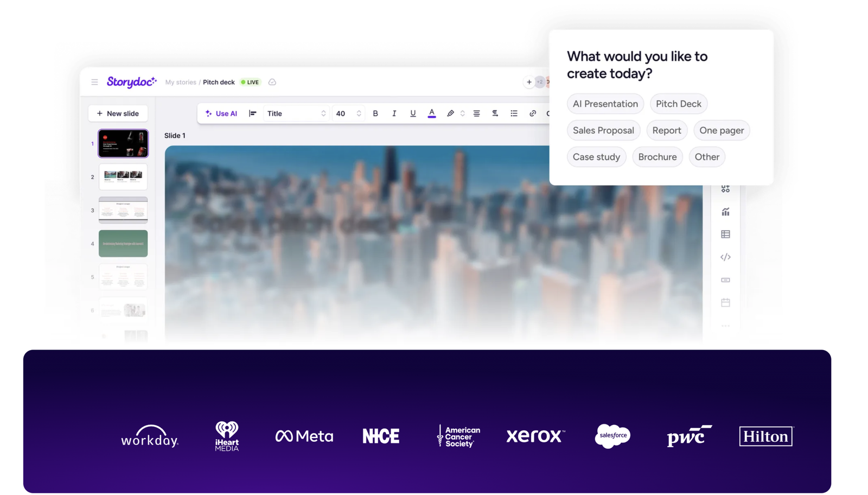Click the Salesforce cloud logo
Screen dimensions: 868x495
tap(612, 436)
